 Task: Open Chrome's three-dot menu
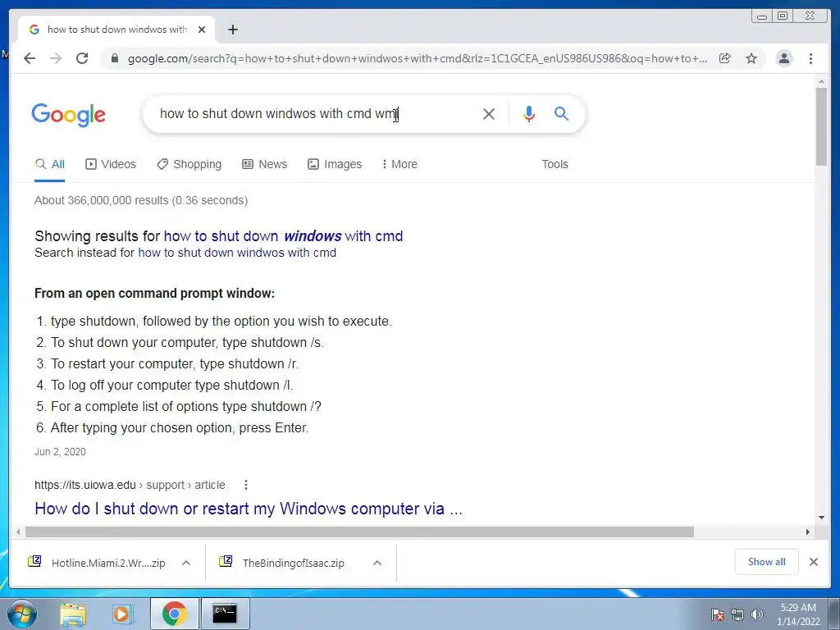click(810, 58)
